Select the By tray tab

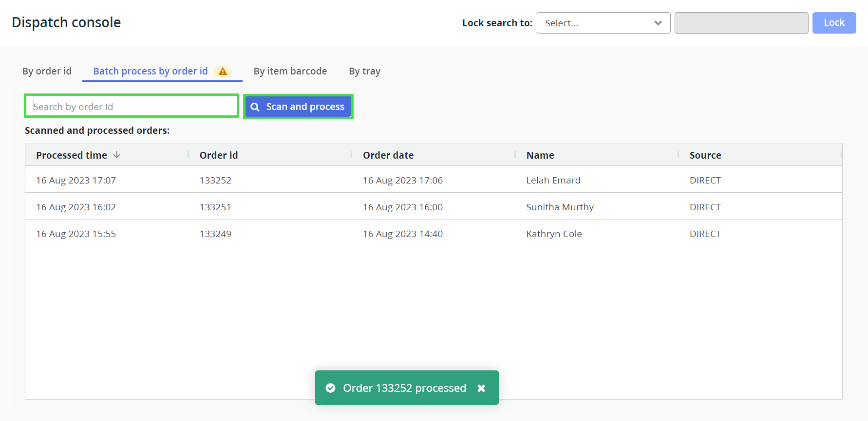[364, 71]
